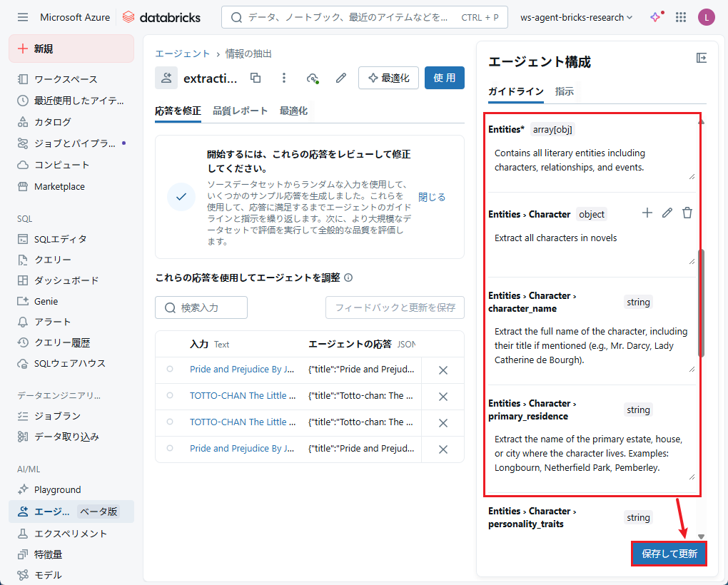Open type dropdown for primary_residence field

(638, 409)
